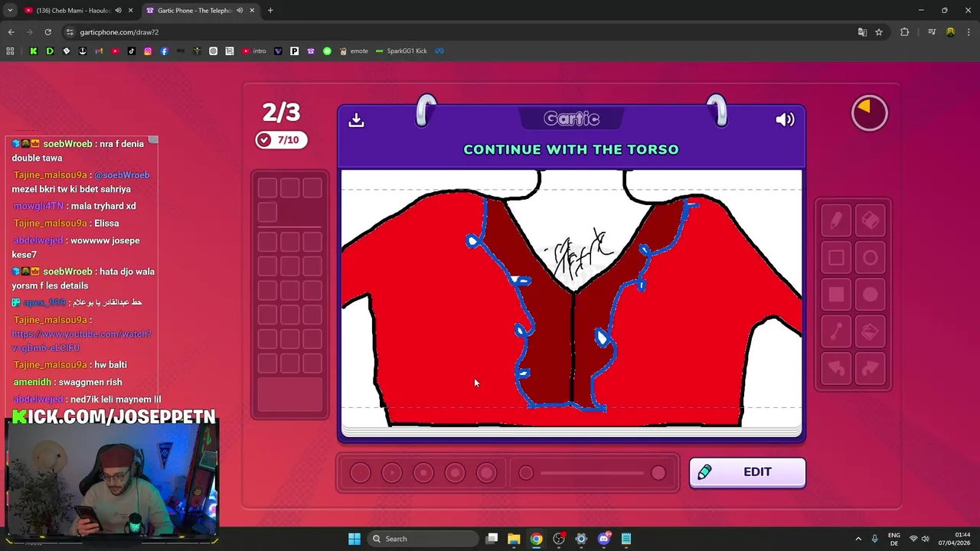Adjust the opacity slider handle
Image resolution: width=980 pixels, height=551 pixels.
pyautogui.click(x=658, y=473)
